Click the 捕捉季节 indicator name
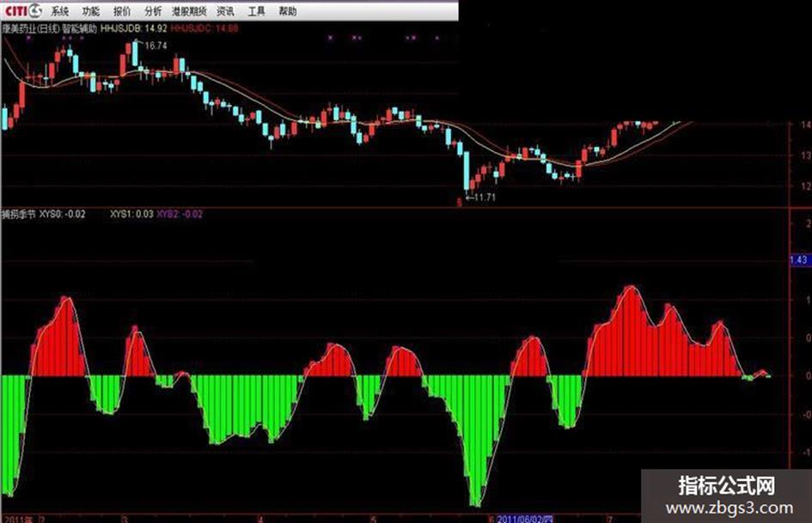The width and height of the screenshot is (812, 523). click(19, 214)
